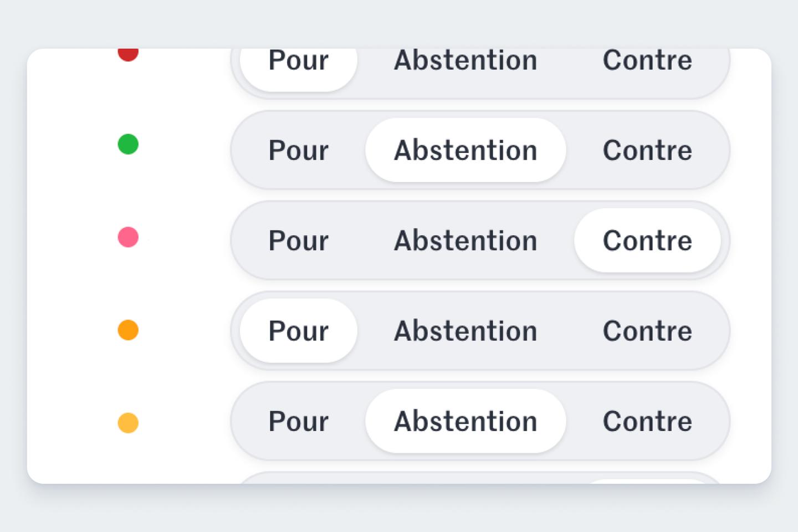Click the red status dot

tap(129, 54)
